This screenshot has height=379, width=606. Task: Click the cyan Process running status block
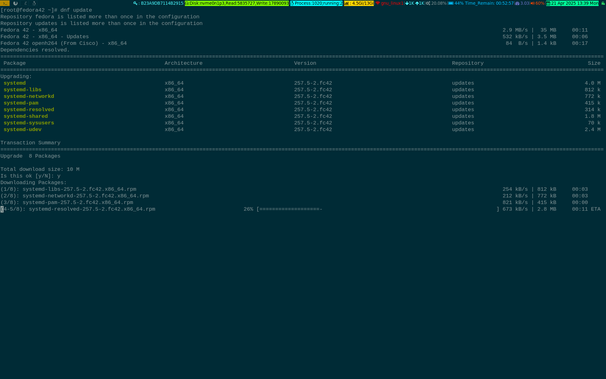pos(316,3)
